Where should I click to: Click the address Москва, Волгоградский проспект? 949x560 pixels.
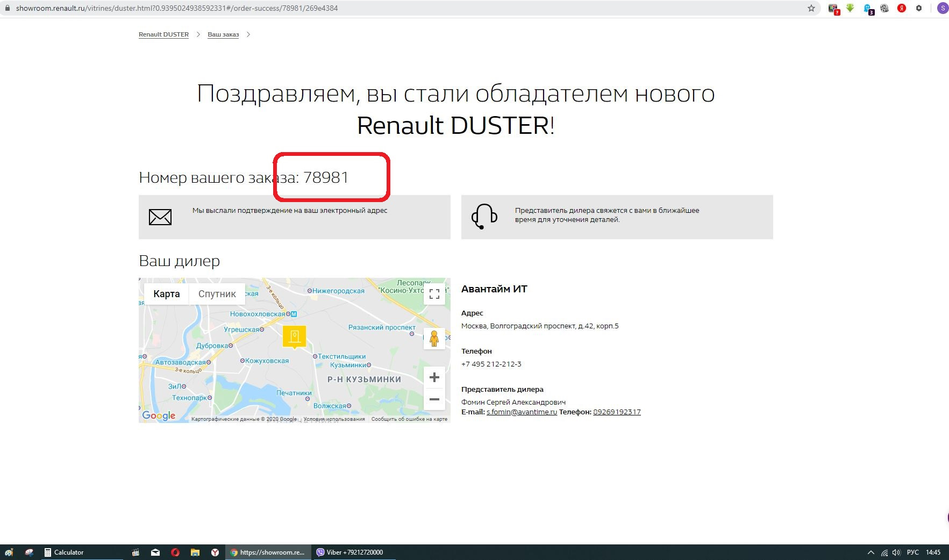pos(540,326)
